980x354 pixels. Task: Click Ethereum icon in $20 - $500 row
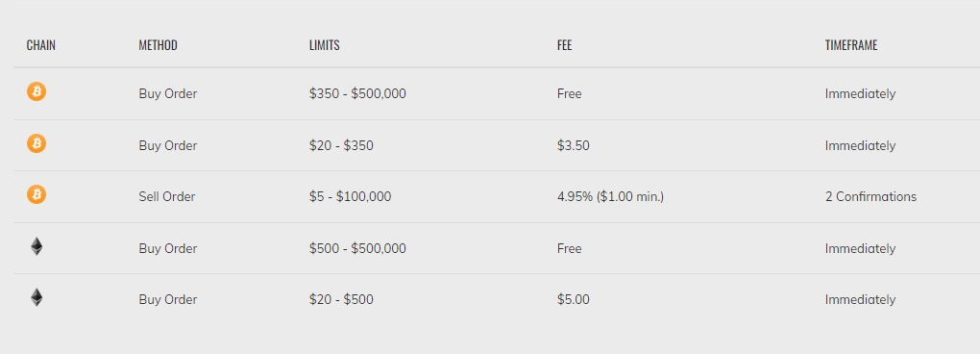pos(37,297)
